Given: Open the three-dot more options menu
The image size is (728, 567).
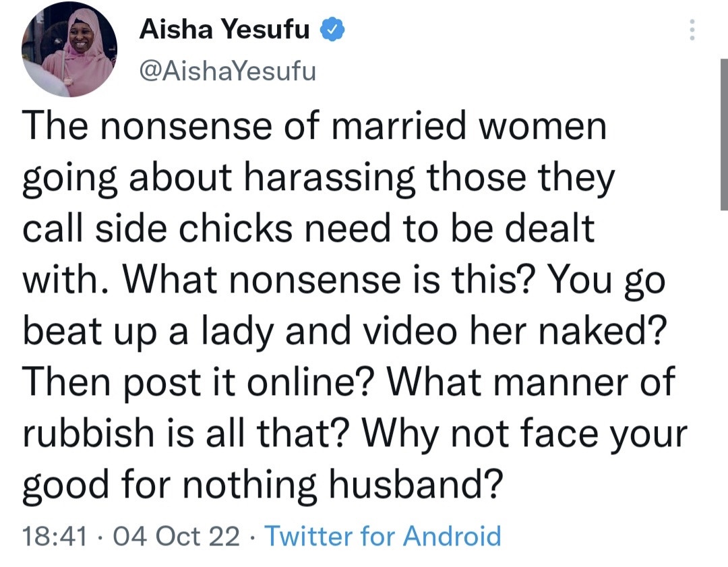Looking at the screenshot, I should click(x=692, y=30).
